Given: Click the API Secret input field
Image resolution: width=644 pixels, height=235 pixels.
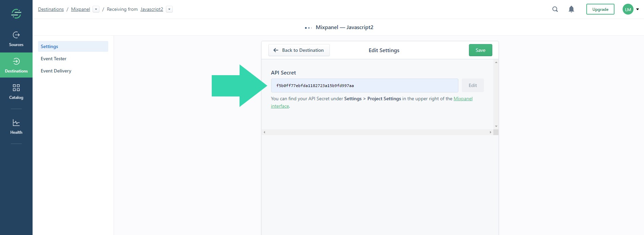Looking at the screenshot, I should coord(364,86).
